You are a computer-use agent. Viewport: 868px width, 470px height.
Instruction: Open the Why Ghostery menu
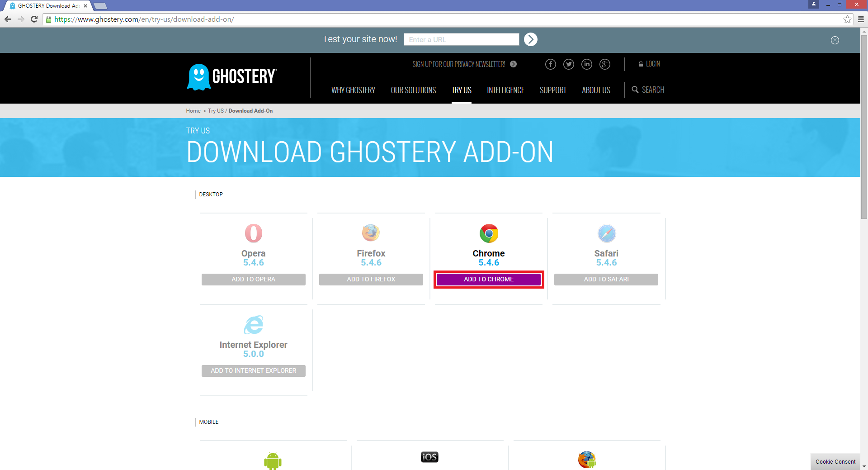[x=353, y=90]
